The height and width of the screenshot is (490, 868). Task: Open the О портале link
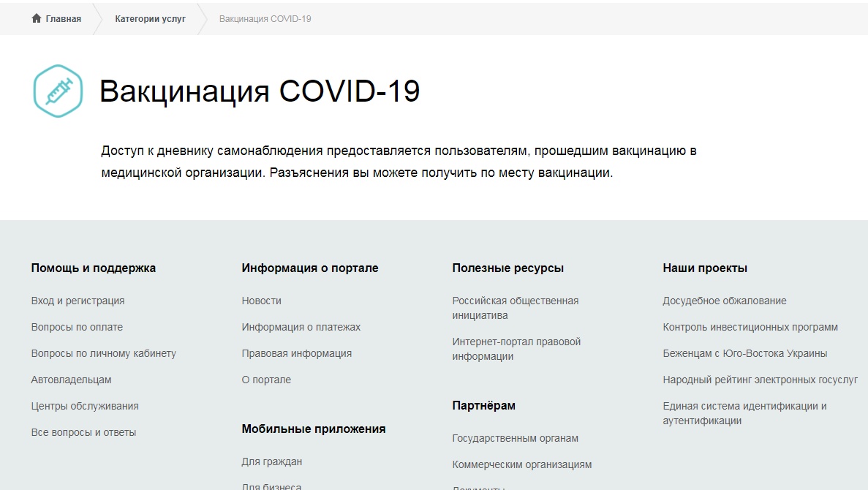pos(266,380)
